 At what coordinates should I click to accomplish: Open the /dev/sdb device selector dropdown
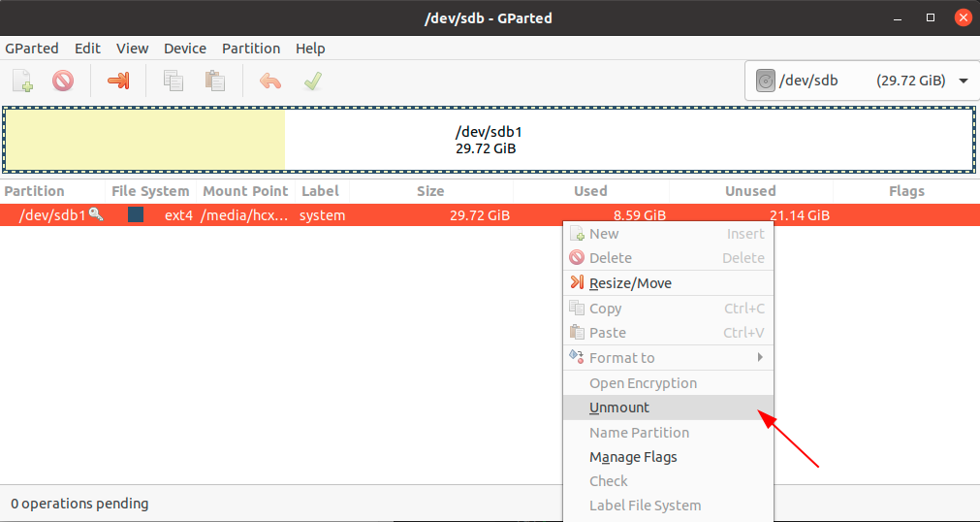861,81
